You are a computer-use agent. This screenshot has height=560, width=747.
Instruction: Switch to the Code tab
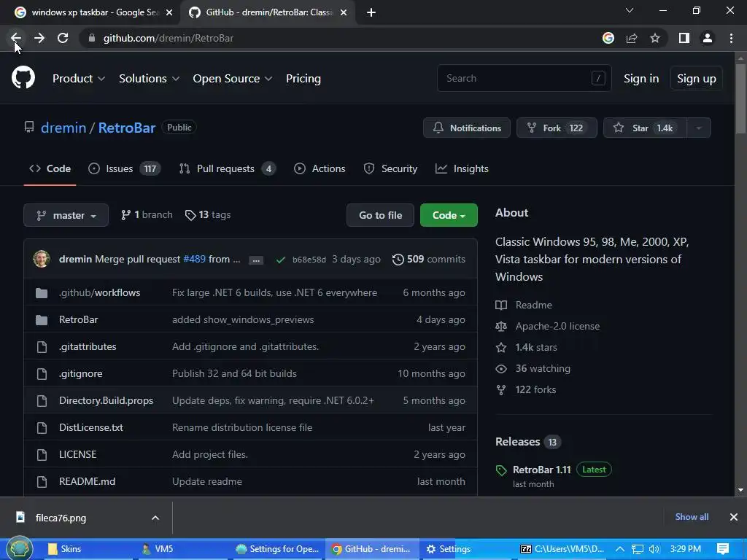50,168
